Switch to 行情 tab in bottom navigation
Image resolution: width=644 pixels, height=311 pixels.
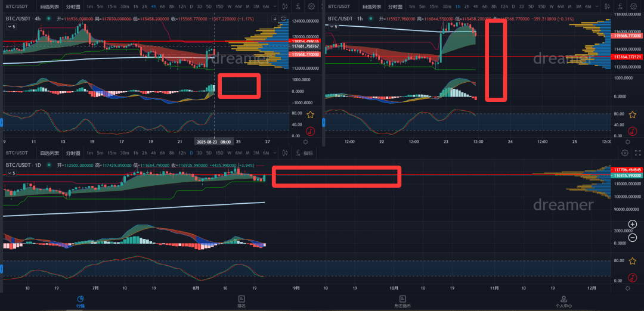[80, 301]
